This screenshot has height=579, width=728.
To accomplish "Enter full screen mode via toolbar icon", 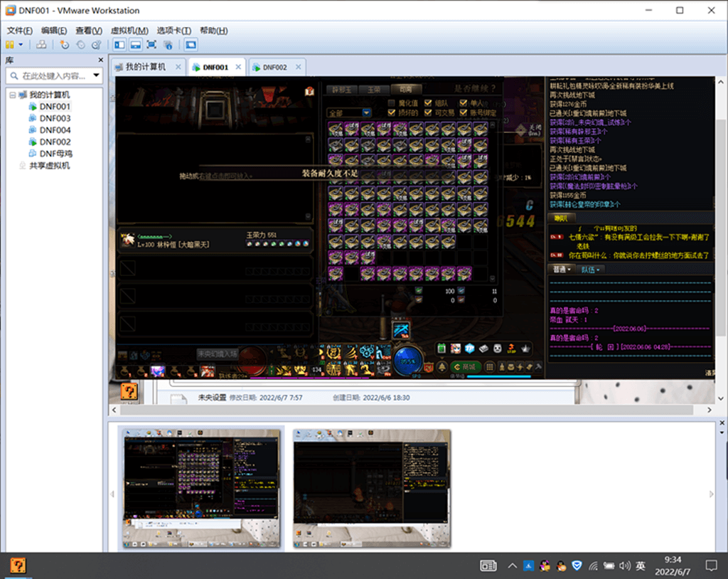I will [151, 45].
